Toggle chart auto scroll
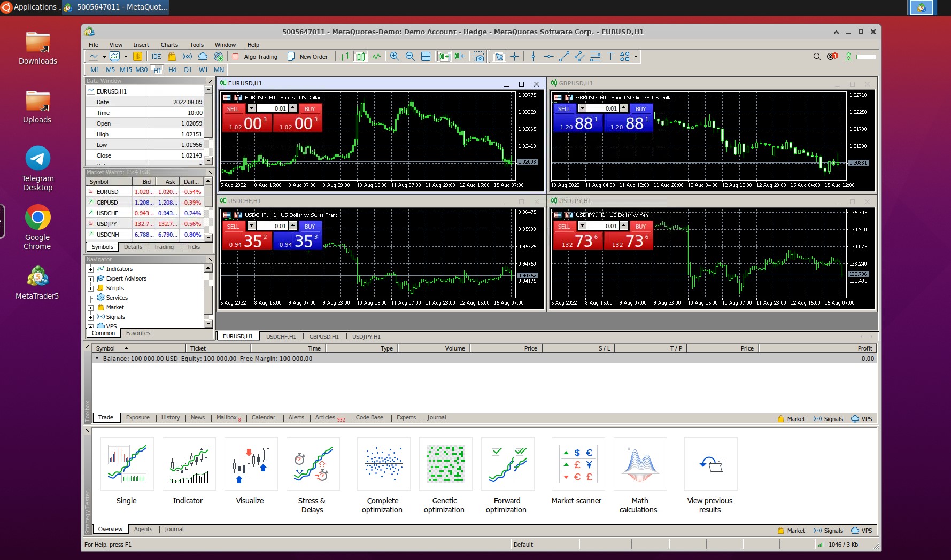The height and width of the screenshot is (560, 951). (x=444, y=57)
